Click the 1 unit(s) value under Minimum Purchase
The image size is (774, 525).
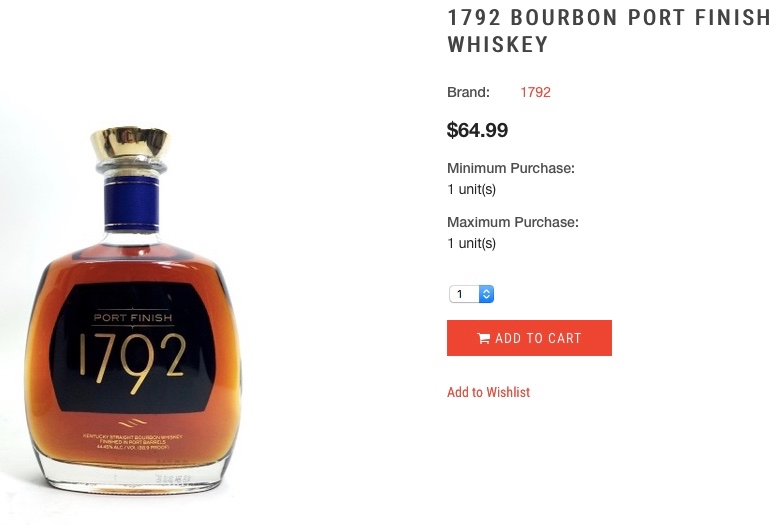471,189
